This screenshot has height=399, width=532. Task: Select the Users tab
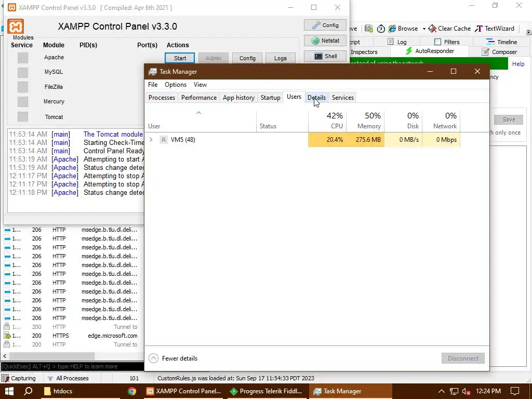(294, 97)
